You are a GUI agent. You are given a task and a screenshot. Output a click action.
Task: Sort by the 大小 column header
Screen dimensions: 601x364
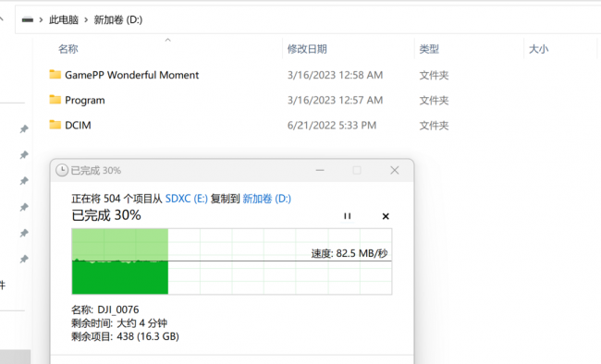[538, 49]
